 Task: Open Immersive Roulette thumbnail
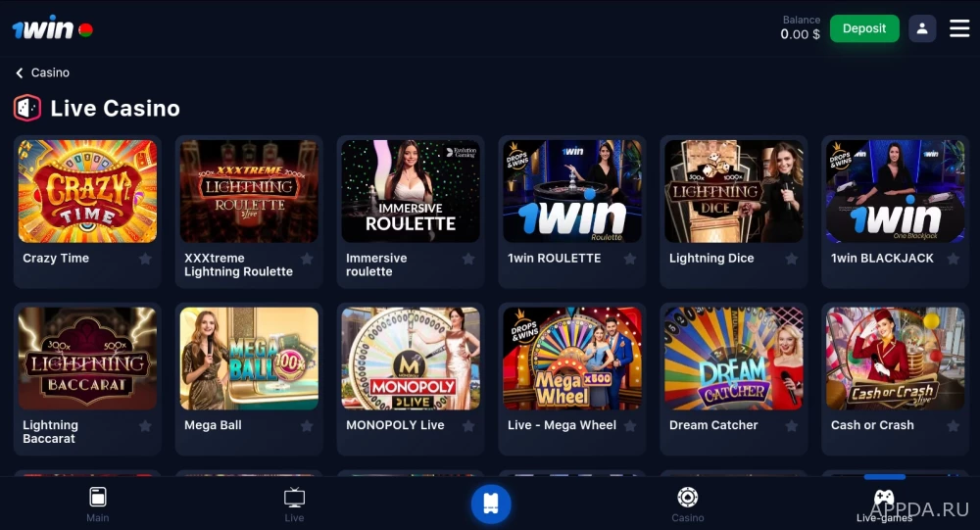click(x=411, y=191)
